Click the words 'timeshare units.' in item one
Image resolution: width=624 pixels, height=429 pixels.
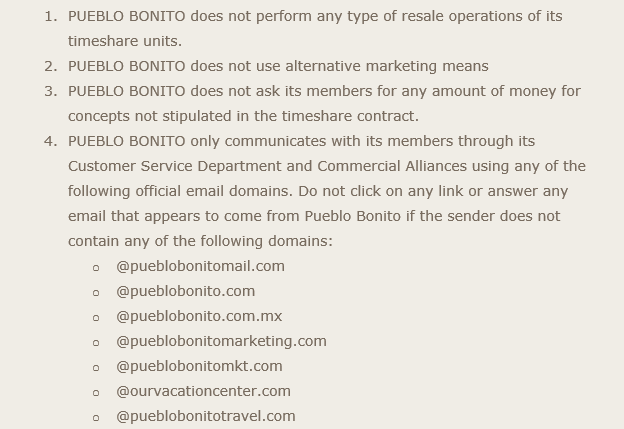(125, 41)
